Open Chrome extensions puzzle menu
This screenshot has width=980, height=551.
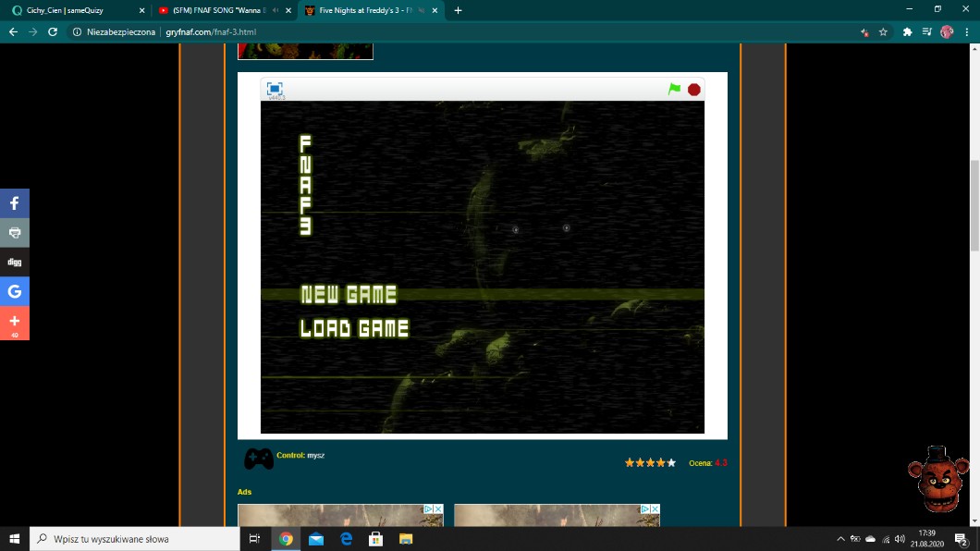coord(907,31)
